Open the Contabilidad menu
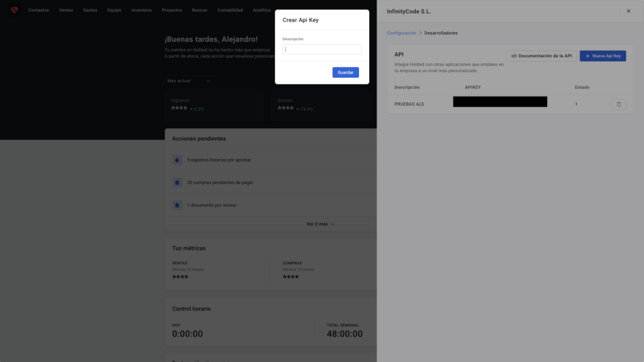The height and width of the screenshot is (362, 644). point(230,10)
